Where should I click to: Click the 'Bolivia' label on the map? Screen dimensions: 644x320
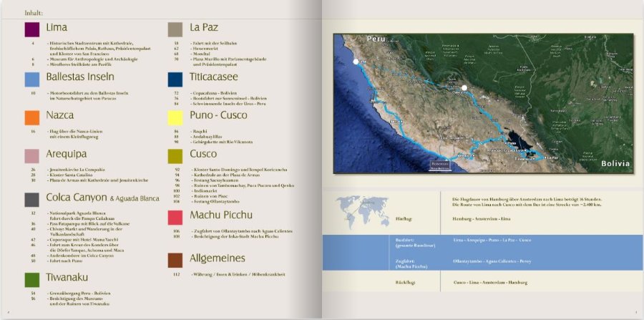(615, 163)
